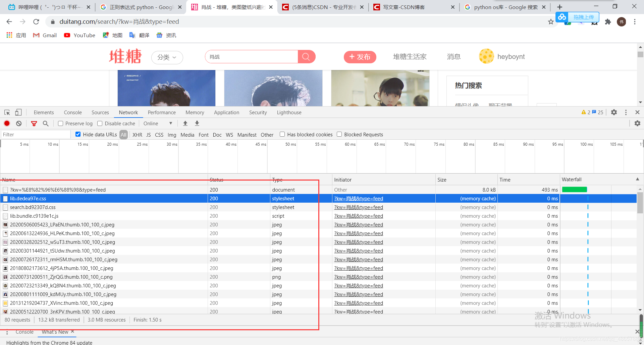Image resolution: width=644 pixels, height=345 pixels.
Task: Check Has blocked cookies
Action: pos(282,134)
